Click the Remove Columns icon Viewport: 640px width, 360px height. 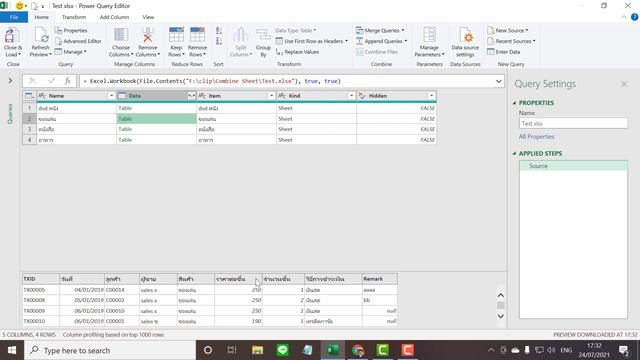(x=148, y=36)
